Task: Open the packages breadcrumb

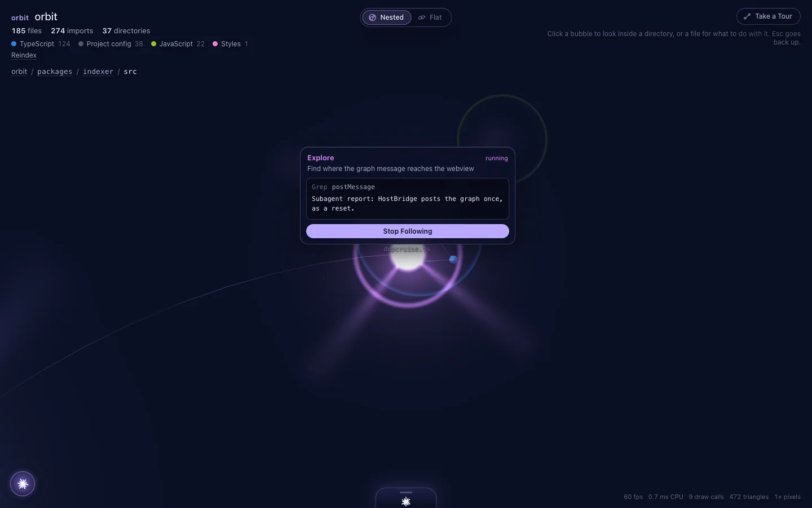Action: [55, 72]
